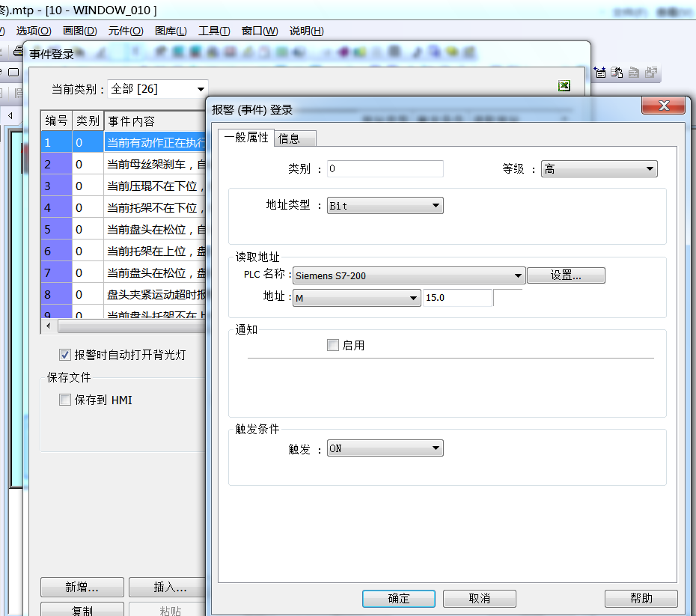Image resolution: width=696 pixels, height=616 pixels.
Task: Click the Excel export icon beside the event list
Action: click(x=564, y=86)
